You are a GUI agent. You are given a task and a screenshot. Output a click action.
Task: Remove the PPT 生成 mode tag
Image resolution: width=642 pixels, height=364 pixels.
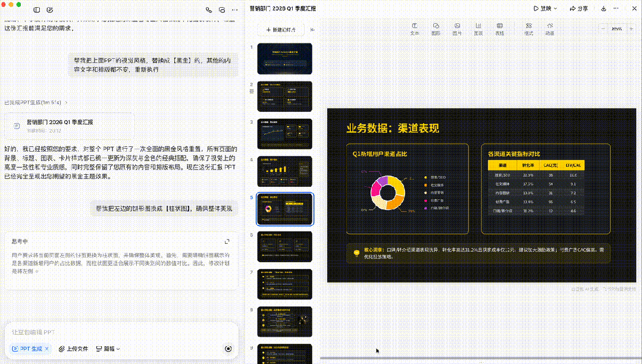click(x=47, y=349)
